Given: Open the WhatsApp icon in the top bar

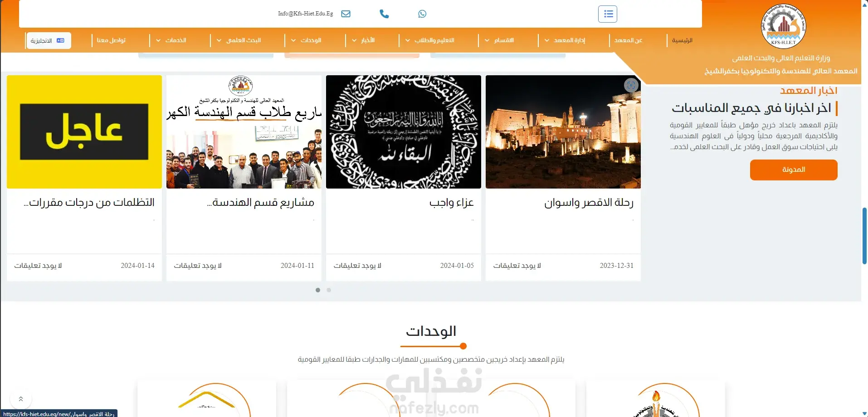Looking at the screenshot, I should (422, 14).
